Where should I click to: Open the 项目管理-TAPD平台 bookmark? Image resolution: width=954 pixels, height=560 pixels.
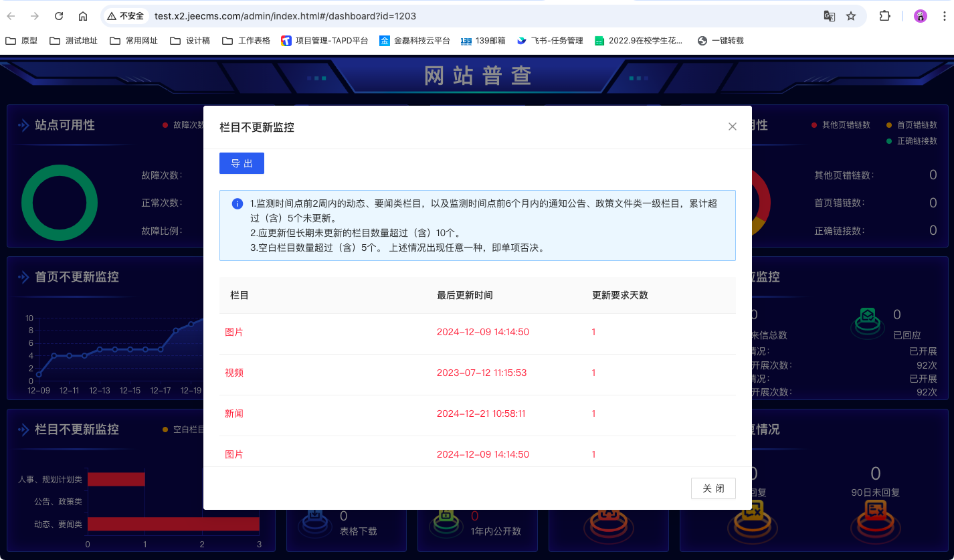(x=324, y=41)
